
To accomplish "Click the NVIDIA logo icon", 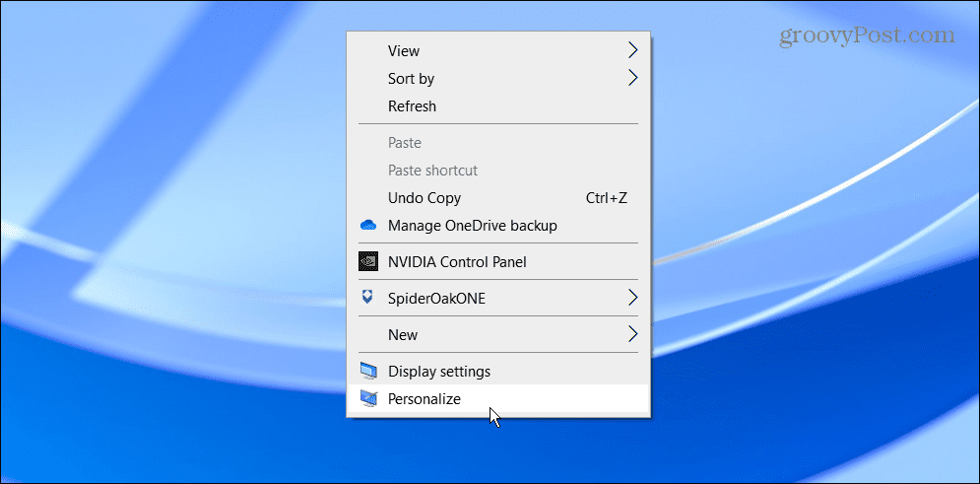I will pyautogui.click(x=368, y=261).
